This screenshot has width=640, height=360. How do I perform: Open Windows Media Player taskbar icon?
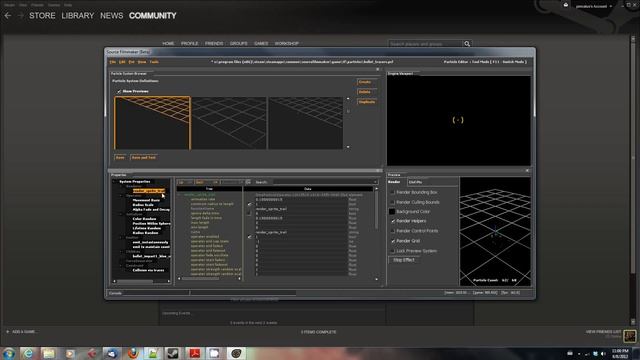(70, 353)
